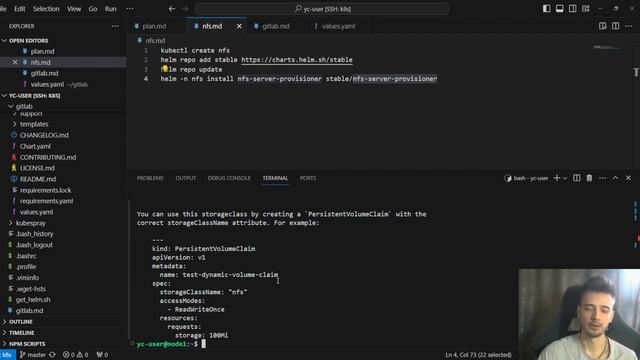Toggle the bottom panel layout icon
This screenshot has height=360, width=640.
pyautogui.click(x=560, y=9)
